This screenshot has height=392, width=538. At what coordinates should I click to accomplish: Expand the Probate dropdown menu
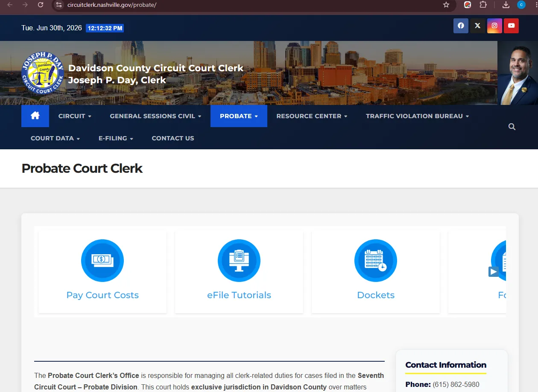pyautogui.click(x=239, y=116)
